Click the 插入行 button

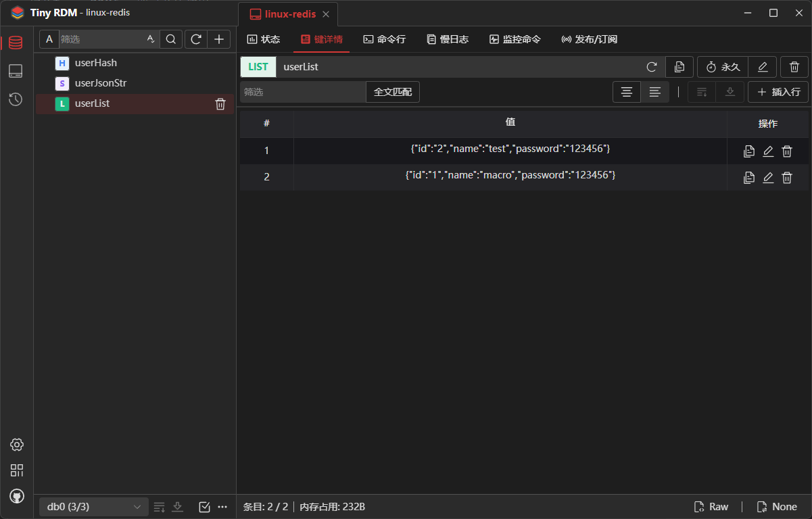tap(778, 92)
